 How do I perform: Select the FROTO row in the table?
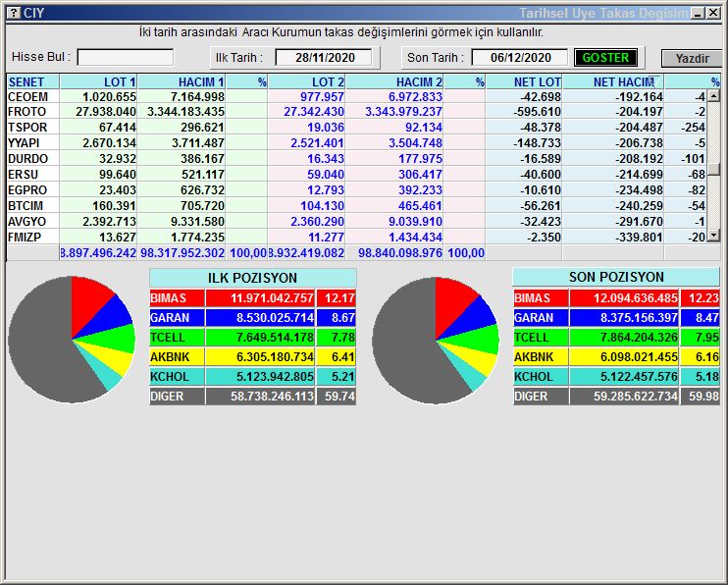[27, 112]
